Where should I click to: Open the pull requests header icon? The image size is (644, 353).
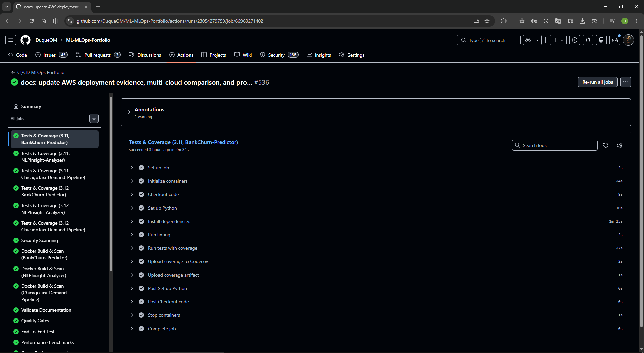588,40
